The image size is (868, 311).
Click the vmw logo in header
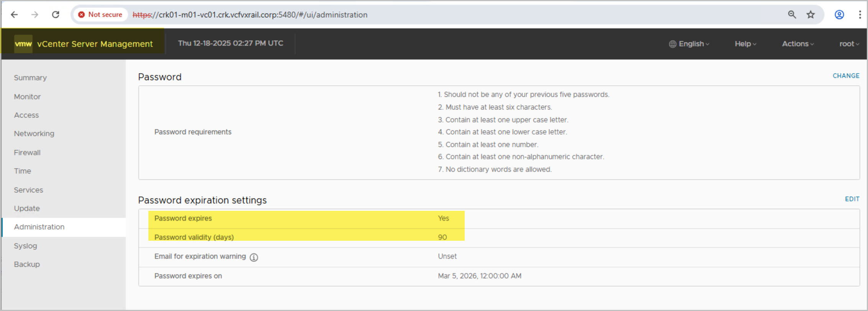(23, 44)
